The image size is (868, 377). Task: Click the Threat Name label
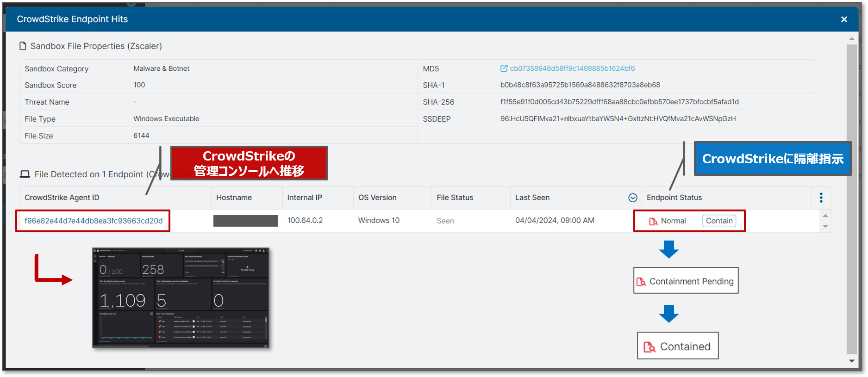(x=47, y=102)
